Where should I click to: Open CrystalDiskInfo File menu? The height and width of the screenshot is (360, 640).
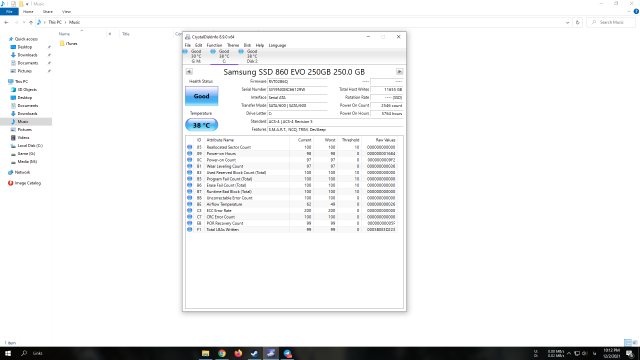click(188, 45)
